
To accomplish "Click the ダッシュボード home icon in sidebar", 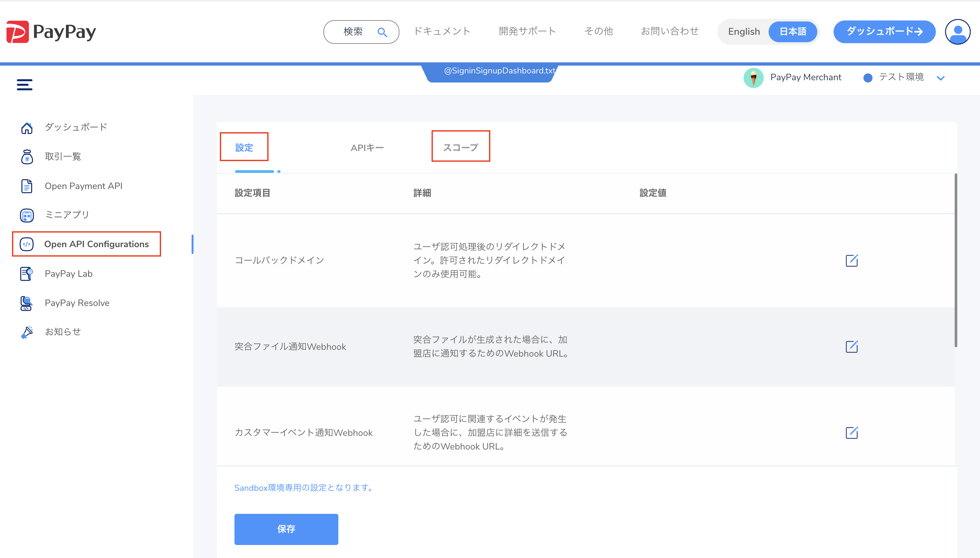I will click(27, 128).
